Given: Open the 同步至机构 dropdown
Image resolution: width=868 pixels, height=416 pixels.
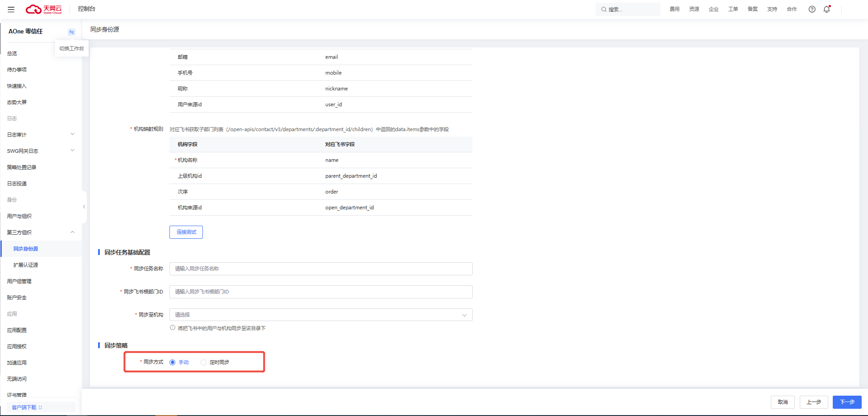Looking at the screenshot, I should pos(321,315).
